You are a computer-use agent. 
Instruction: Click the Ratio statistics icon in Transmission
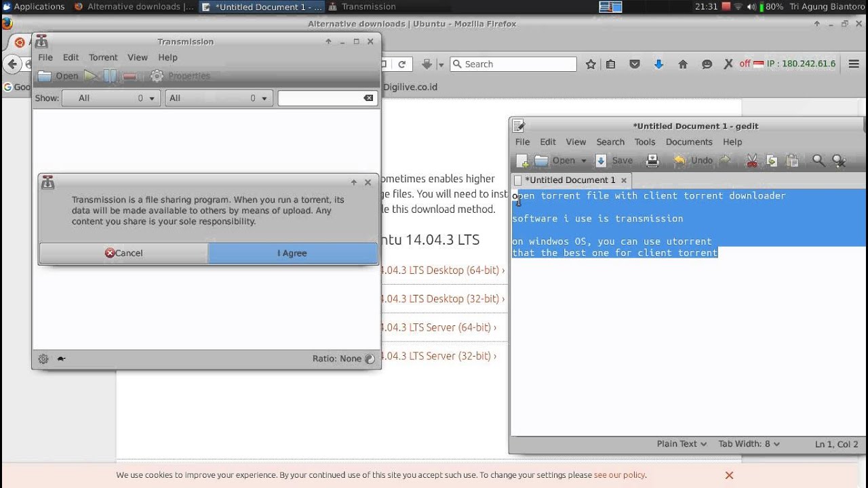click(x=370, y=359)
